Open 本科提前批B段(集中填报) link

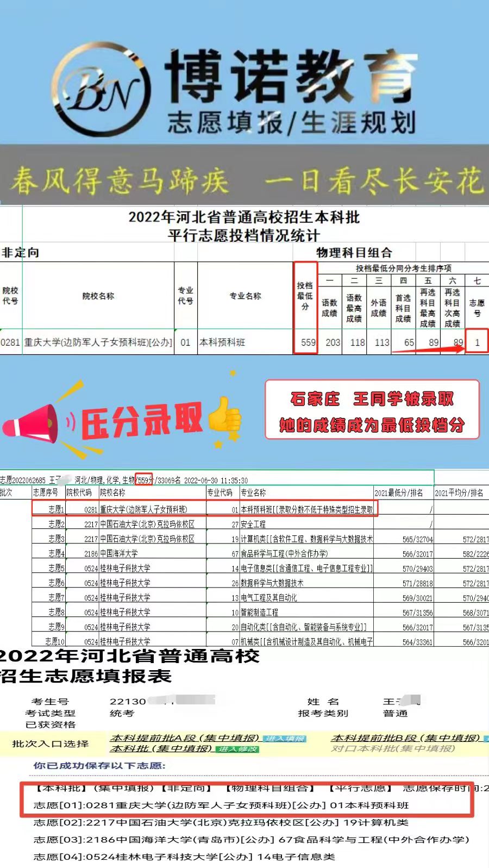(406, 738)
